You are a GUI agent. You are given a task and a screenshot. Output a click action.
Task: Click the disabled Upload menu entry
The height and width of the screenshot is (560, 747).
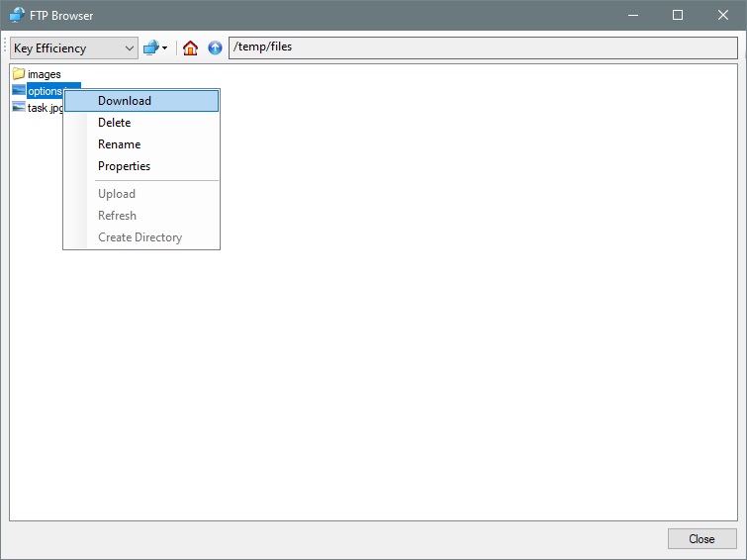coord(141,194)
